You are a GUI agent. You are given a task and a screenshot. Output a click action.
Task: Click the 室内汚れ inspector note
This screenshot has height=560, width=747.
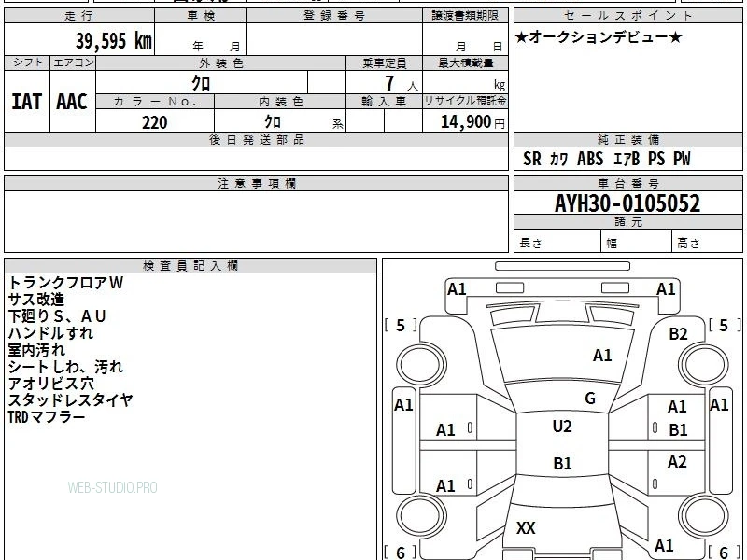[36, 350]
